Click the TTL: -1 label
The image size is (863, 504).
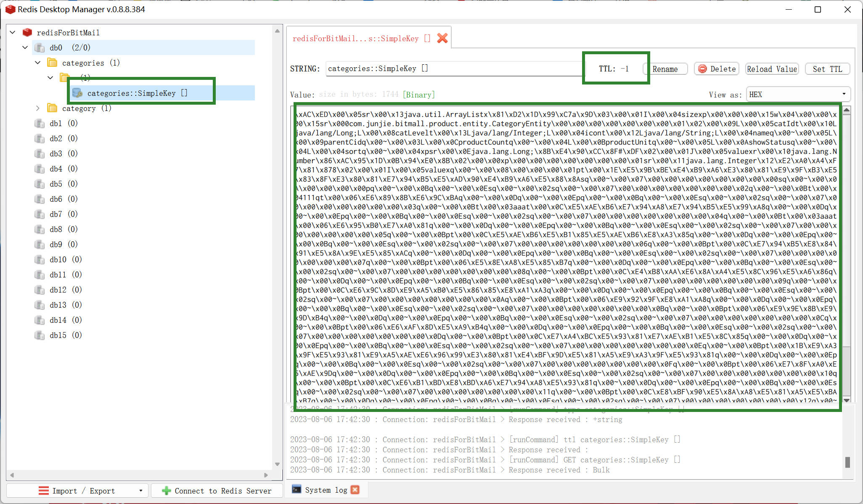614,69
